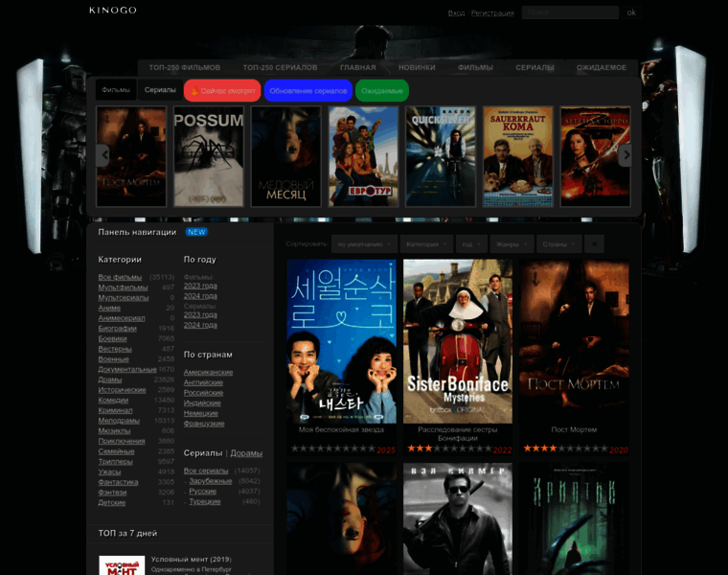Viewport: 728px width, 575px height.
Task: Open Американские country link
Action: pos(208,372)
